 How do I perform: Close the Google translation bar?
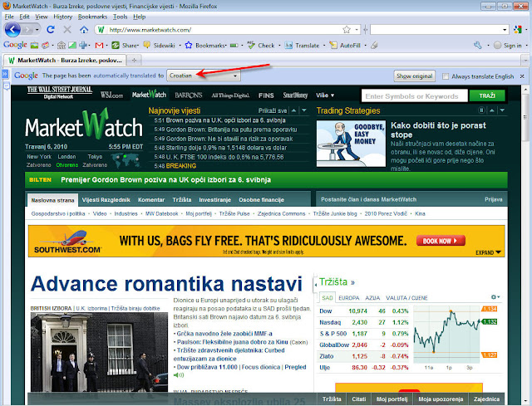point(522,76)
